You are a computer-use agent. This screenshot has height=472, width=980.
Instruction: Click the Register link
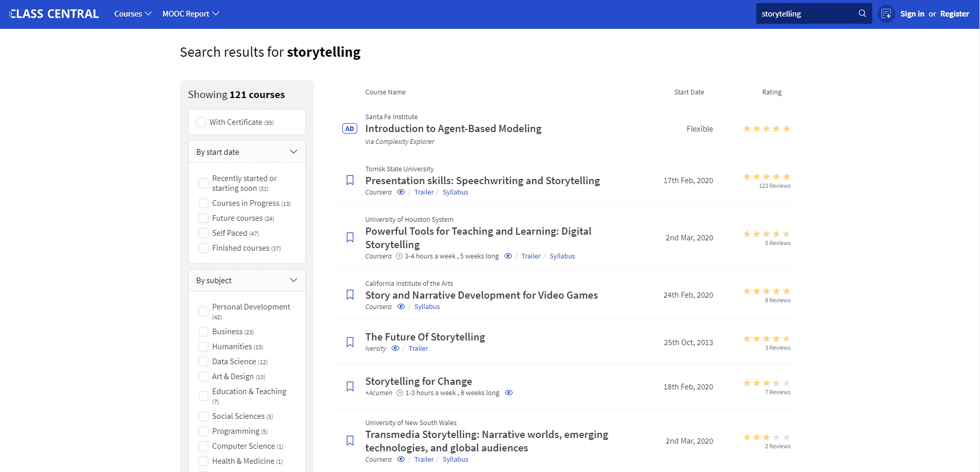(x=954, y=14)
